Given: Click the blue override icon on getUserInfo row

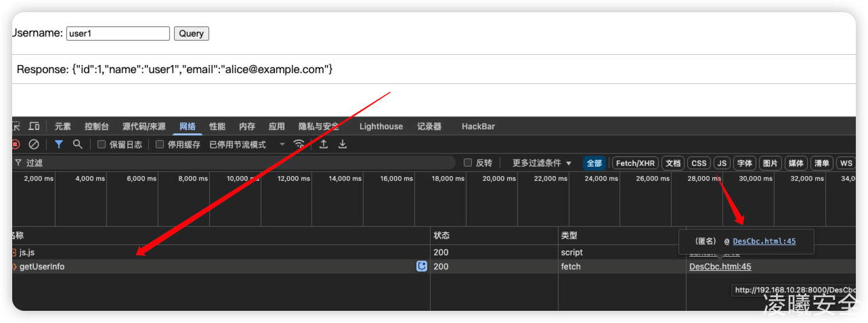Looking at the screenshot, I should (422, 267).
